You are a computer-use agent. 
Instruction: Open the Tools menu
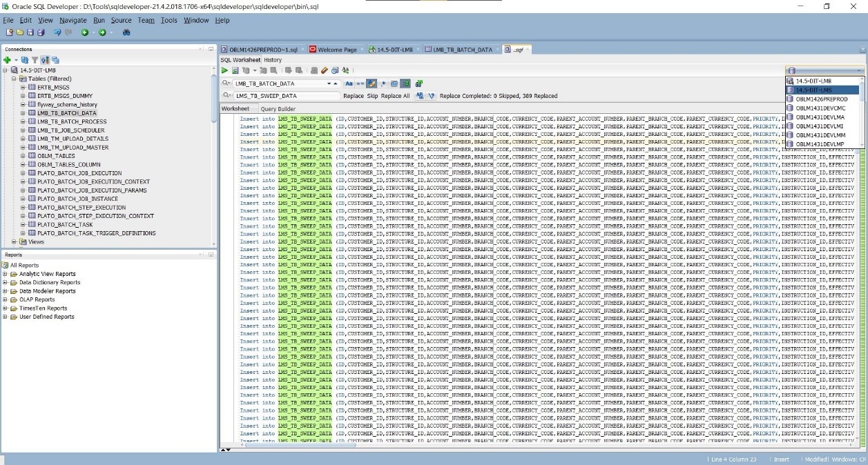coord(169,21)
